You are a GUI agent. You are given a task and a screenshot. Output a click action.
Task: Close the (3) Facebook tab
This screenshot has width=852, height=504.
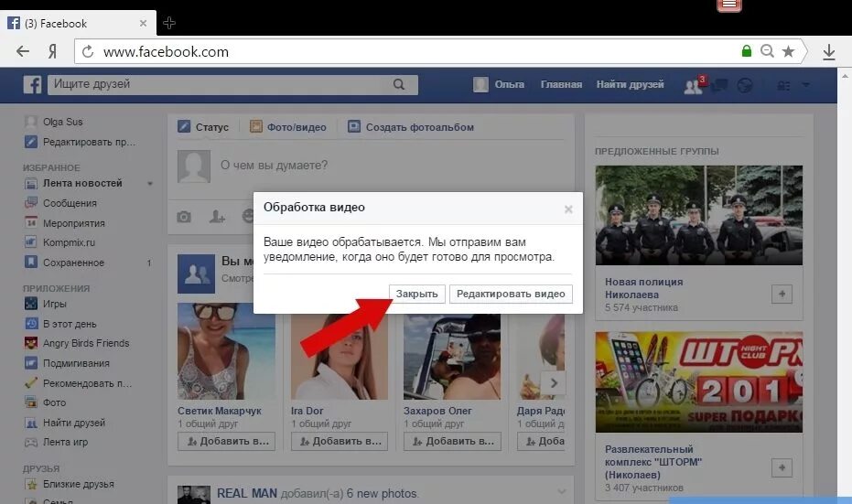[143, 24]
